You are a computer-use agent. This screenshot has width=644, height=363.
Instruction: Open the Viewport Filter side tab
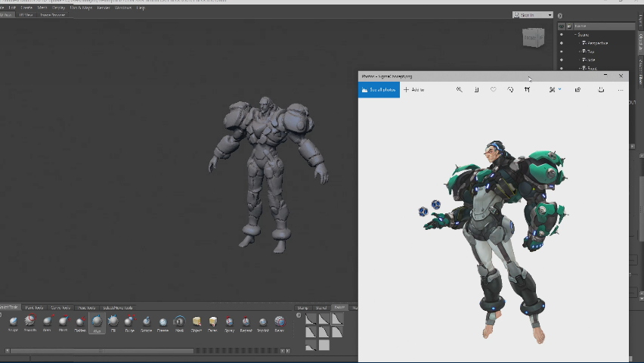click(640, 71)
